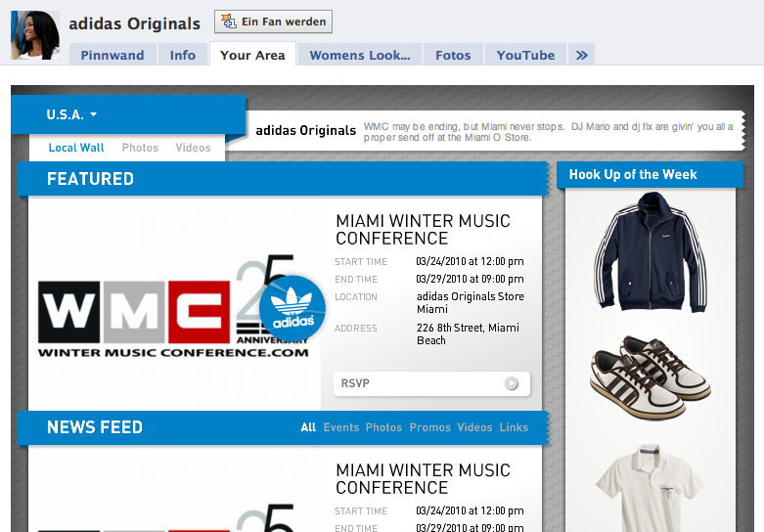
Task: Show more tabs with double chevron
Action: [x=582, y=55]
